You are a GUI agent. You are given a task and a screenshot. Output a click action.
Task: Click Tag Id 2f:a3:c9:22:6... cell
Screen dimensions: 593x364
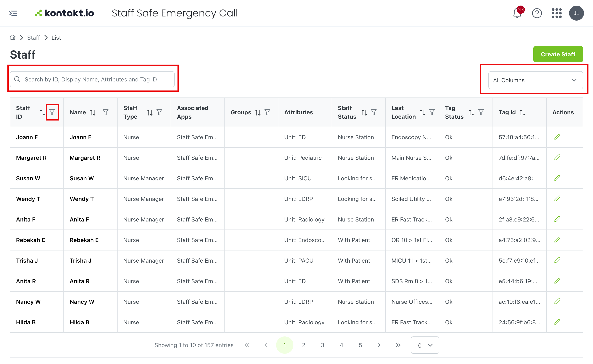pos(519,219)
